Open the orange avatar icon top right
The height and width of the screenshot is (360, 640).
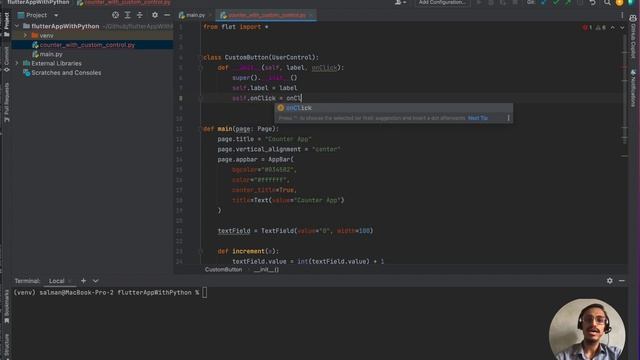(620, 3)
